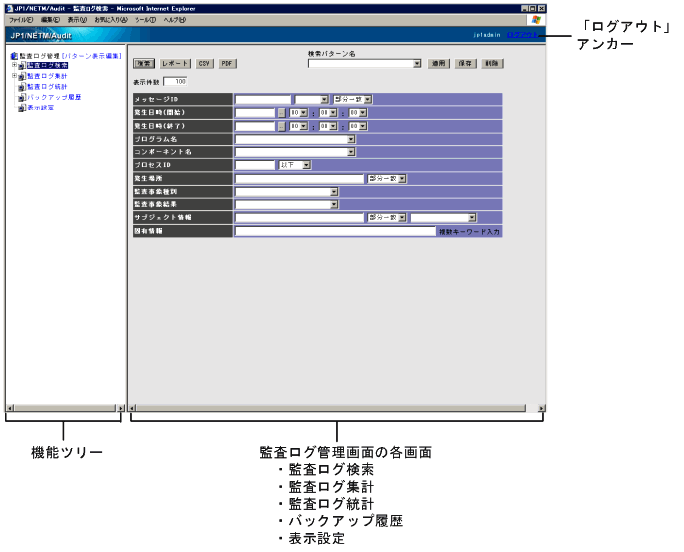
Task: Click the 表示件数 input field
Action: (175, 82)
